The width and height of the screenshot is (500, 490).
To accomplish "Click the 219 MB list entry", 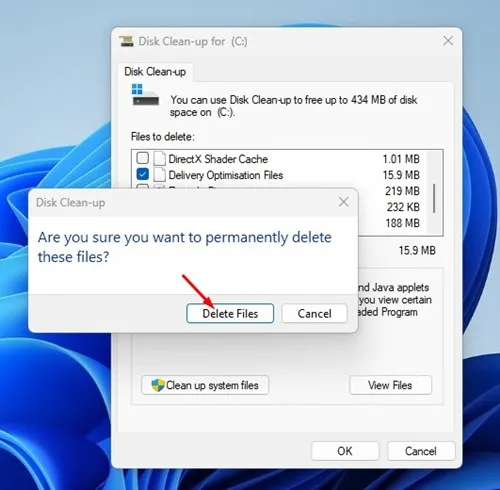I will 402,191.
